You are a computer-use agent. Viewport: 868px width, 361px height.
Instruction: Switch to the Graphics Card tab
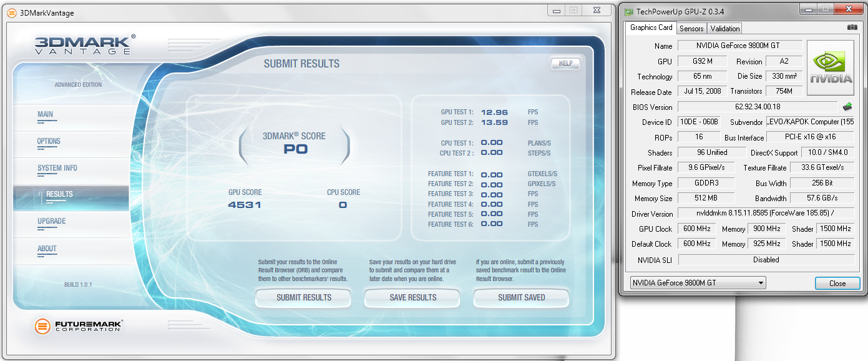651,27
